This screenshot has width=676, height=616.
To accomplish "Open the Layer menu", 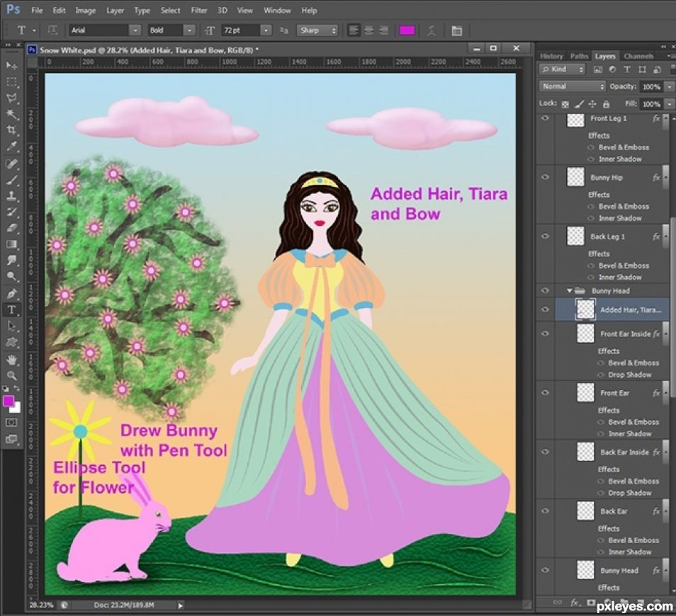I will click(115, 11).
